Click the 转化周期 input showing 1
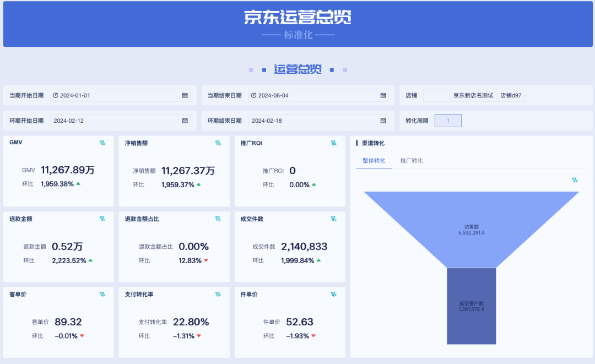Screen dimensions: 595x364 pos(448,121)
